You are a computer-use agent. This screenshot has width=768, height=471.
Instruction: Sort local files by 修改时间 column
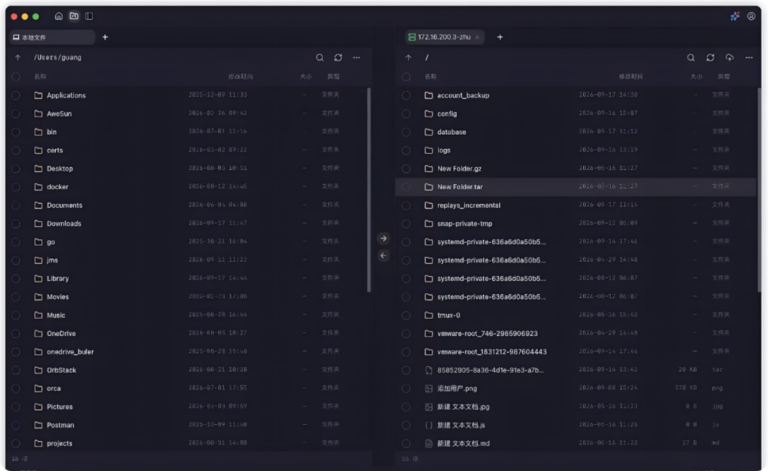(240, 77)
